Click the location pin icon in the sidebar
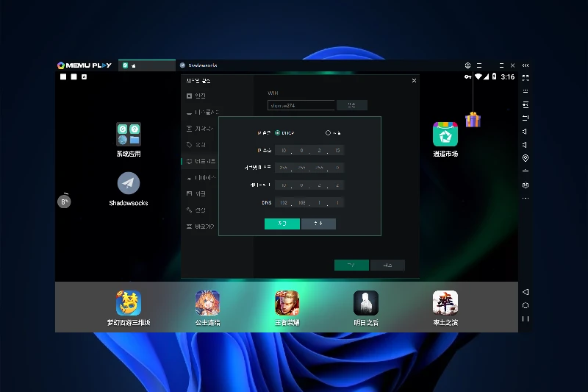Viewport: 588px width, 392px height. [x=525, y=158]
